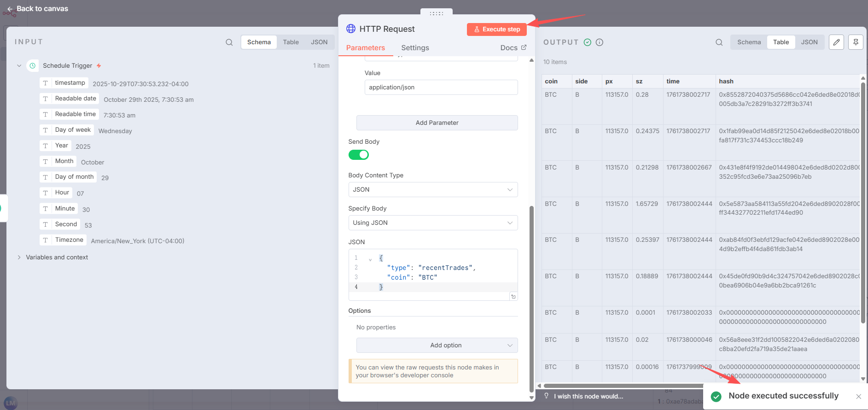The image size is (868, 410).
Task: Click the application/json value field
Action: [x=441, y=88]
